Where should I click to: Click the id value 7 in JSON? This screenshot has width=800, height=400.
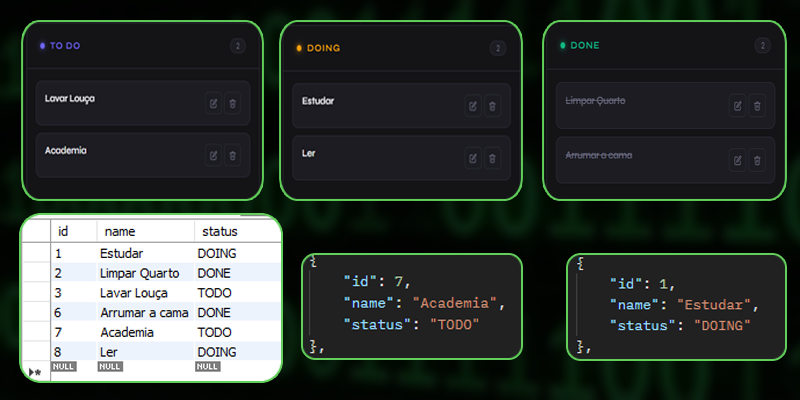398,282
